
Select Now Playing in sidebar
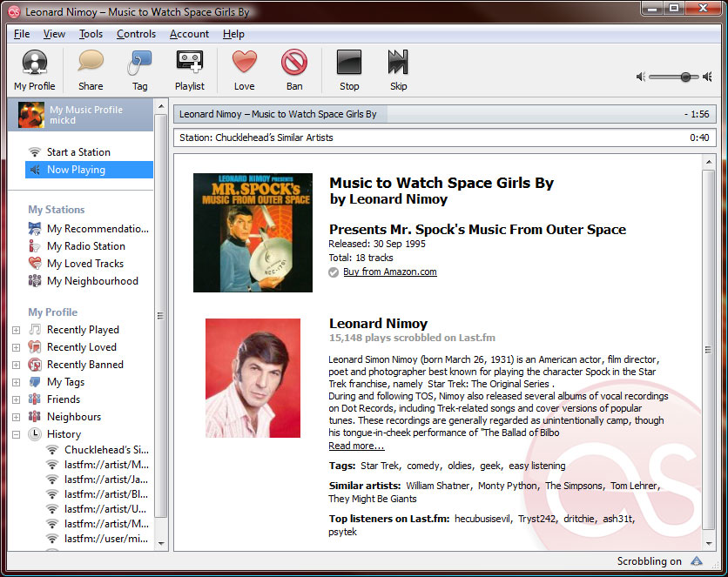[89, 170]
